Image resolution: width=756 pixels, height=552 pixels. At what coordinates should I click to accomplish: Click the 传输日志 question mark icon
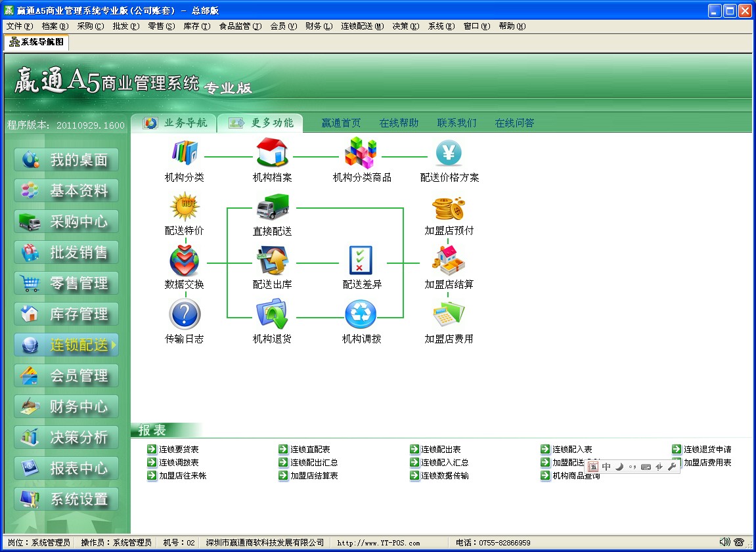[x=185, y=314]
